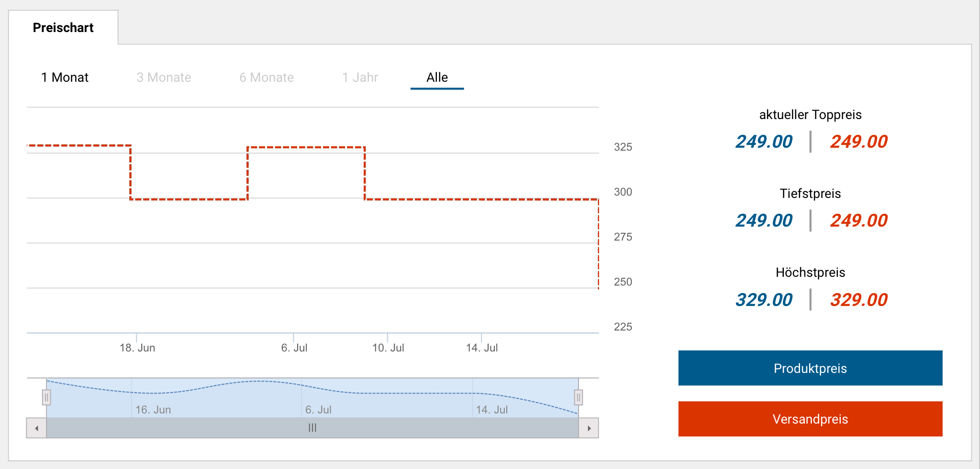Select the 3 Monate time range

pyautogui.click(x=164, y=77)
